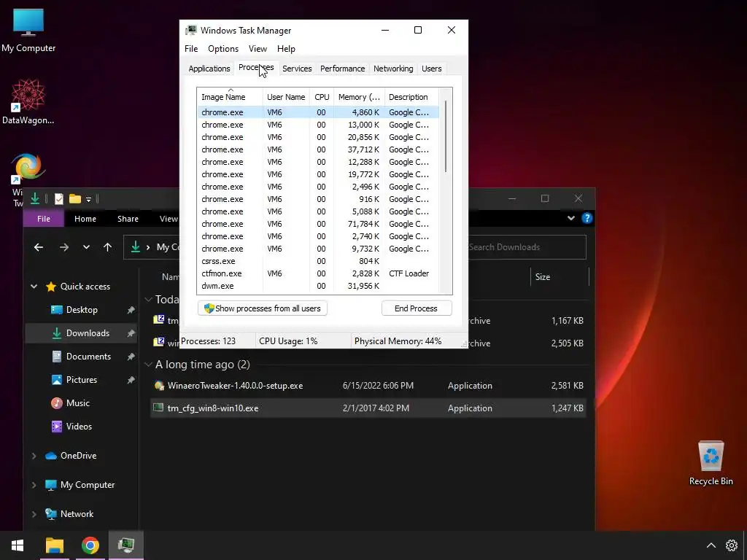This screenshot has width=747, height=560.
Task: Select csrss.exe process row
Action: pos(317,261)
